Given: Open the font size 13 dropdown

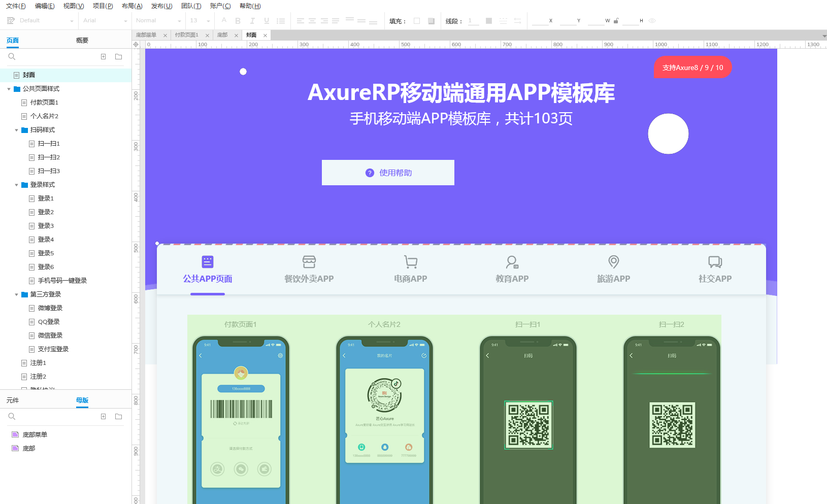Looking at the screenshot, I should pos(208,21).
